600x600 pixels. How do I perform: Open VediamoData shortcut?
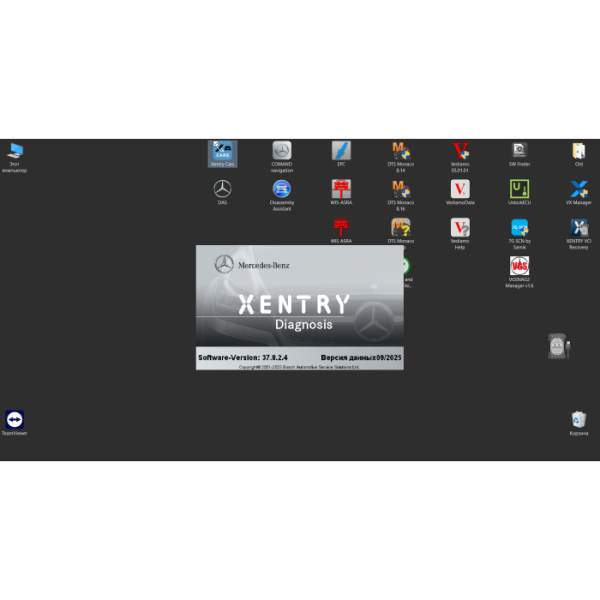coord(460,189)
